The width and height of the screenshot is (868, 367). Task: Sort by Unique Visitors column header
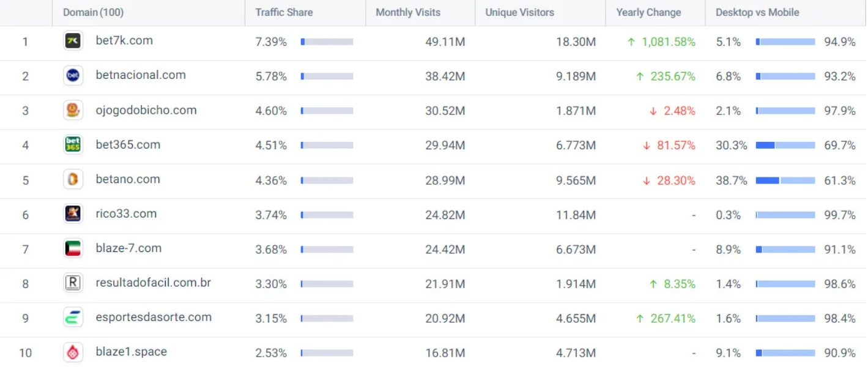coord(519,12)
